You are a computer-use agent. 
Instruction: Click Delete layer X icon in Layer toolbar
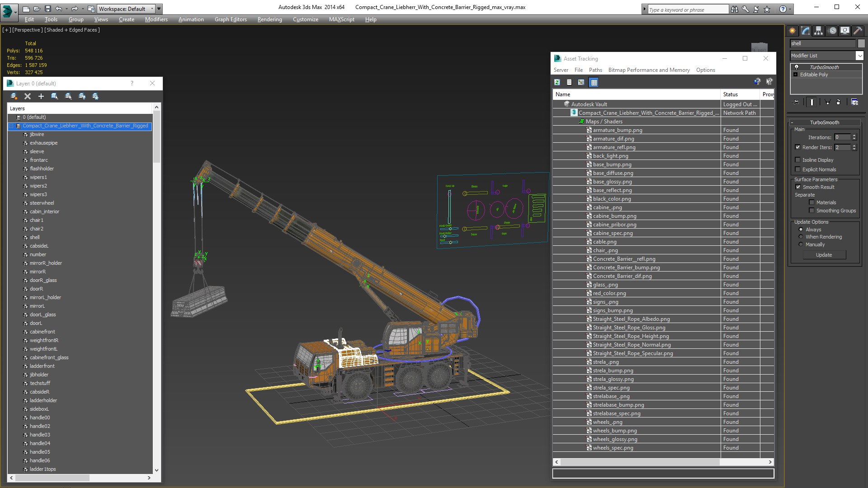point(28,96)
